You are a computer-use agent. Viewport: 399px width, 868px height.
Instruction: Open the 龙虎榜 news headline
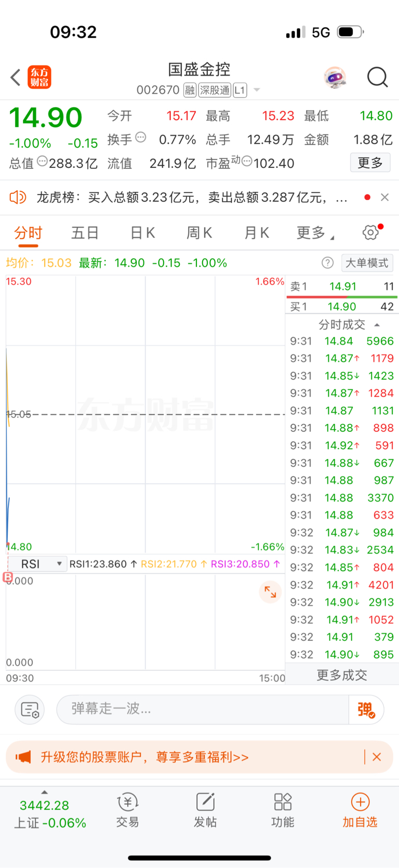tap(192, 198)
